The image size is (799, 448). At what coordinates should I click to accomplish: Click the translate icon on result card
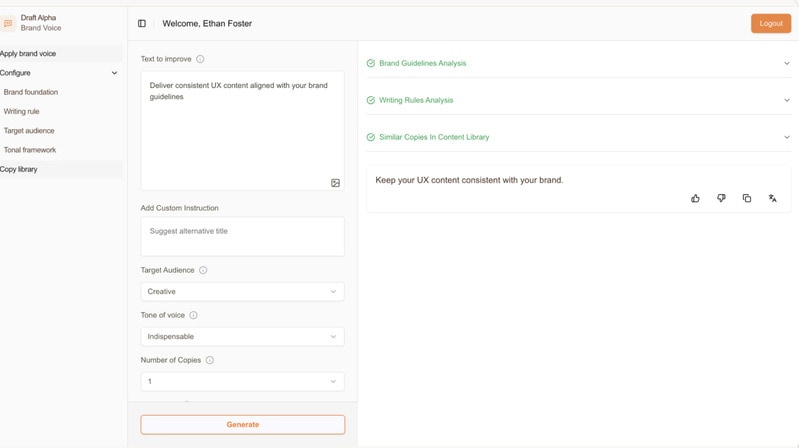pos(772,198)
